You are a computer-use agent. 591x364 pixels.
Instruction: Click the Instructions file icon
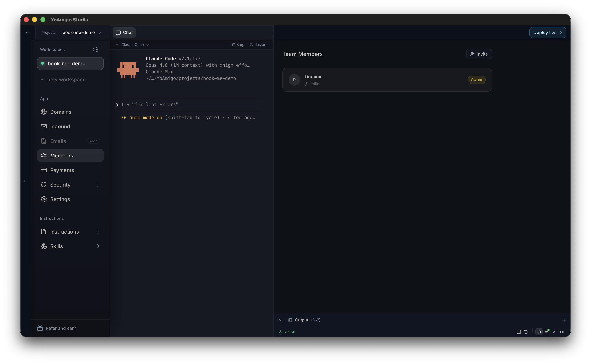tap(43, 232)
